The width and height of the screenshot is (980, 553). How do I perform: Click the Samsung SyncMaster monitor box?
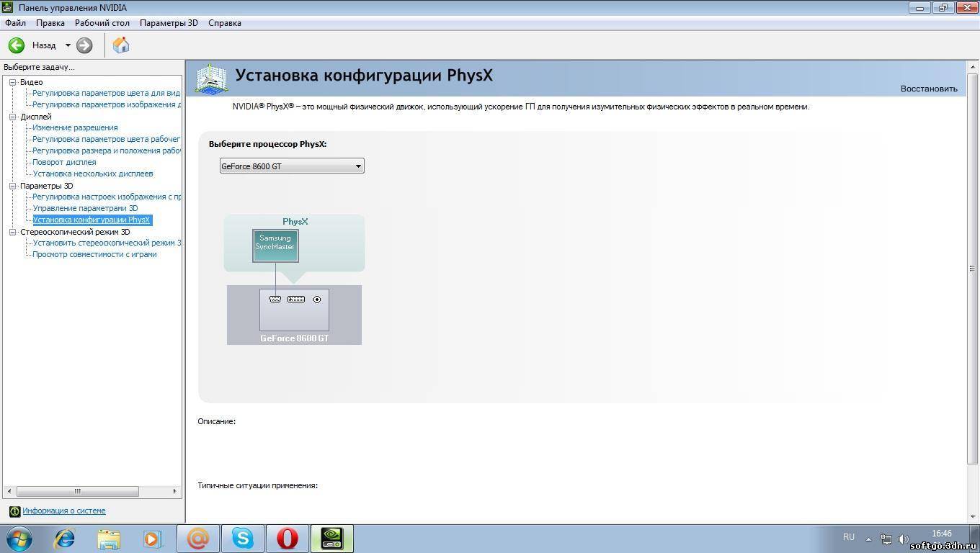tap(275, 246)
